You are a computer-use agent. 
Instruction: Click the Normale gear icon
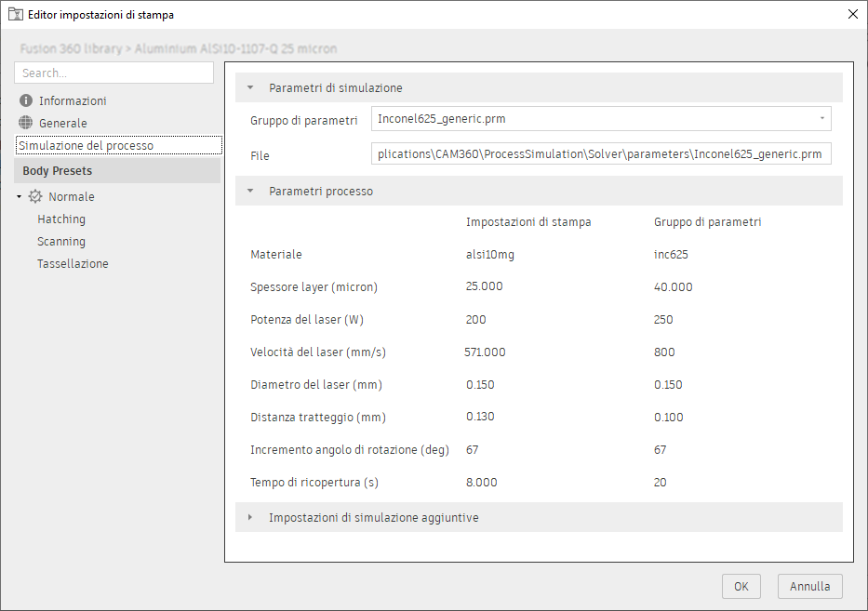coord(35,196)
